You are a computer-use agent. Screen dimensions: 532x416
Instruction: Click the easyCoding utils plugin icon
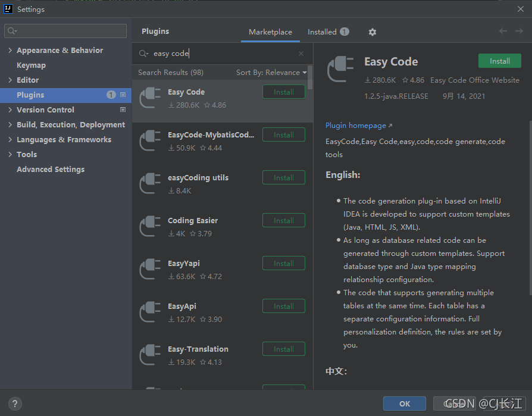click(150, 183)
